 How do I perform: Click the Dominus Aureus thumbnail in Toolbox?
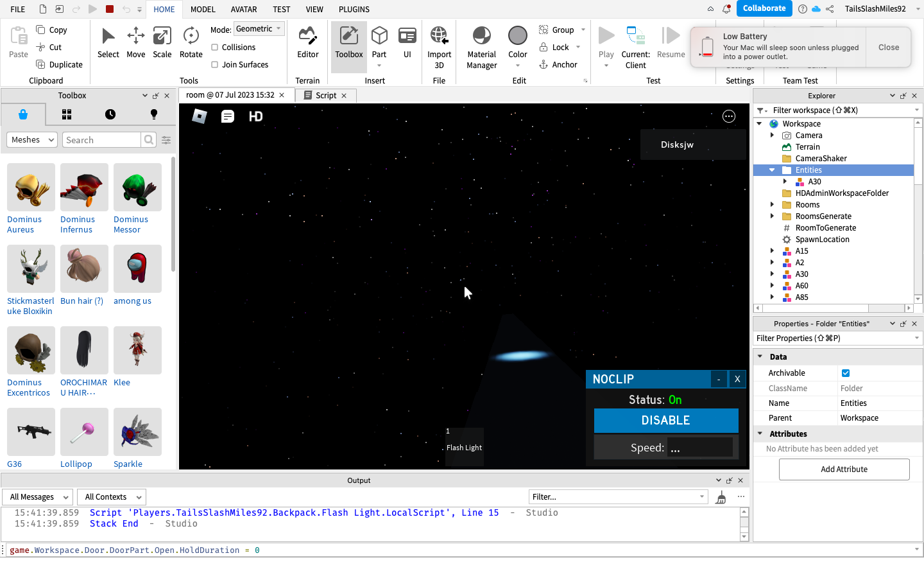click(x=30, y=187)
